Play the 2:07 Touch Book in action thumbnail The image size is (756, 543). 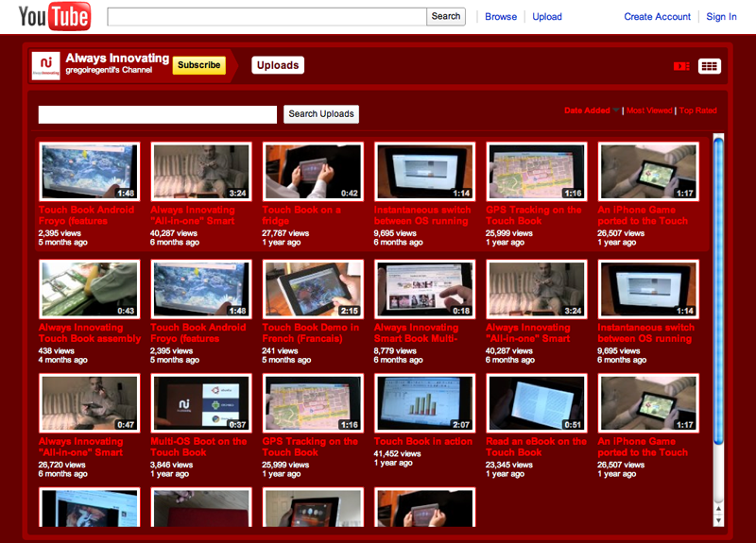click(424, 403)
